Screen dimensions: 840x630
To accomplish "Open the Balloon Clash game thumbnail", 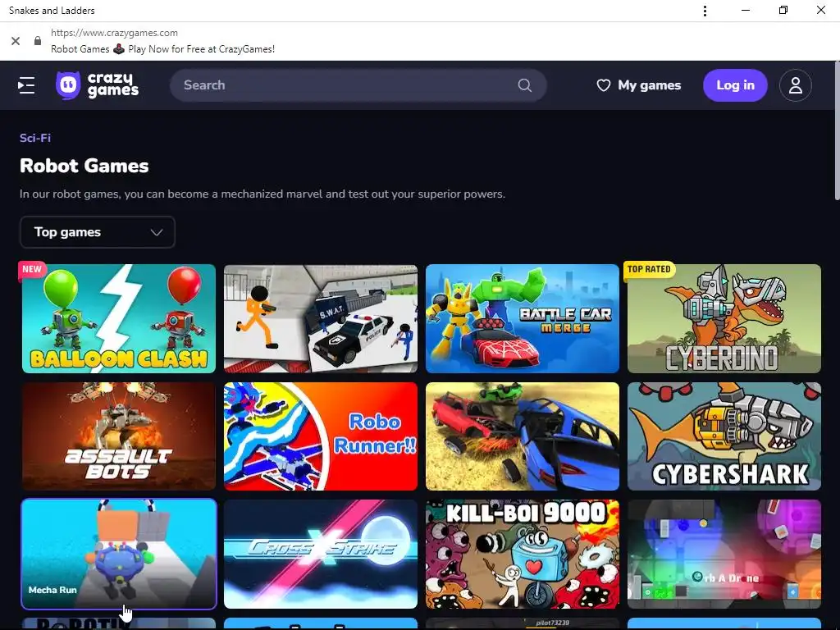I will (118, 318).
